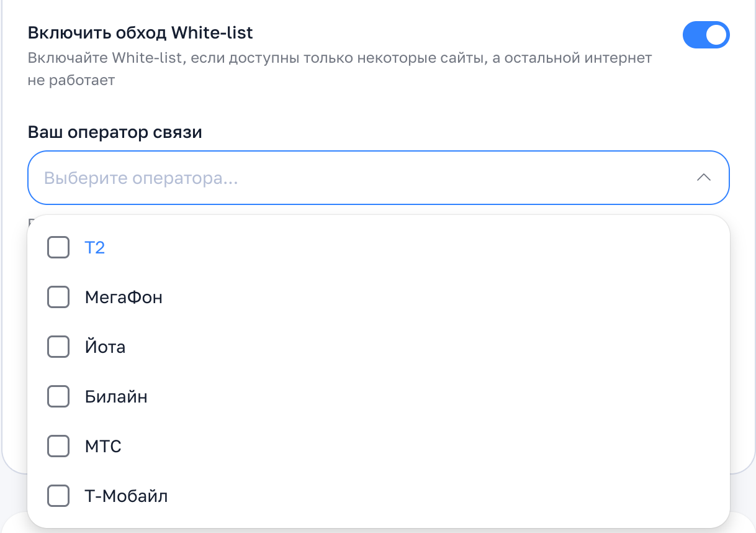
Task: Click the 'Включить обход White-list' heading
Action: point(140,32)
